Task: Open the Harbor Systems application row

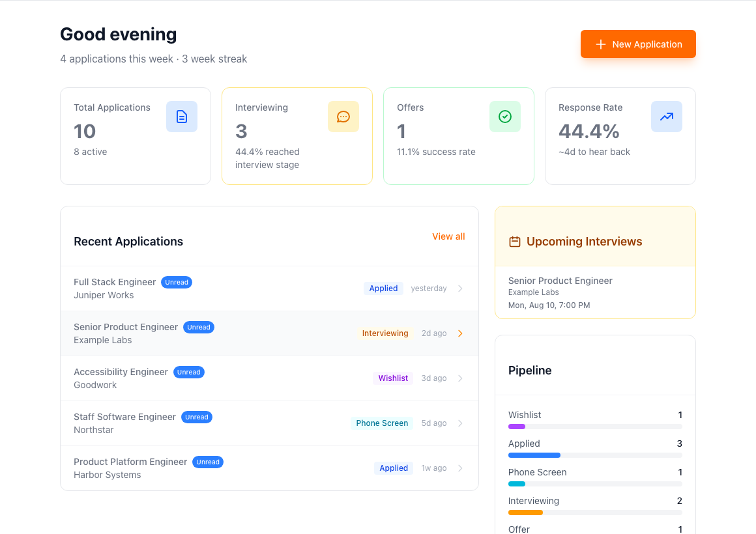Action: click(270, 468)
